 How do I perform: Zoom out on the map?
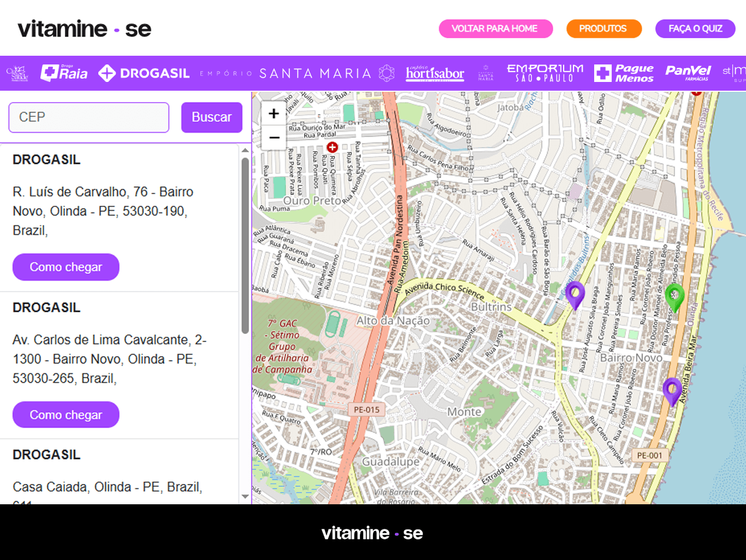274,138
